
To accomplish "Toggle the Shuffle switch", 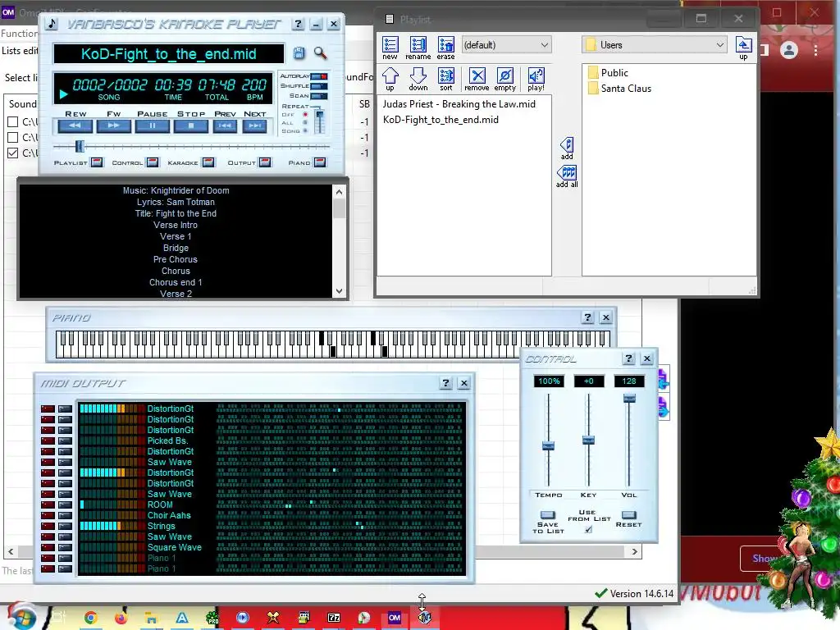I will point(319,85).
